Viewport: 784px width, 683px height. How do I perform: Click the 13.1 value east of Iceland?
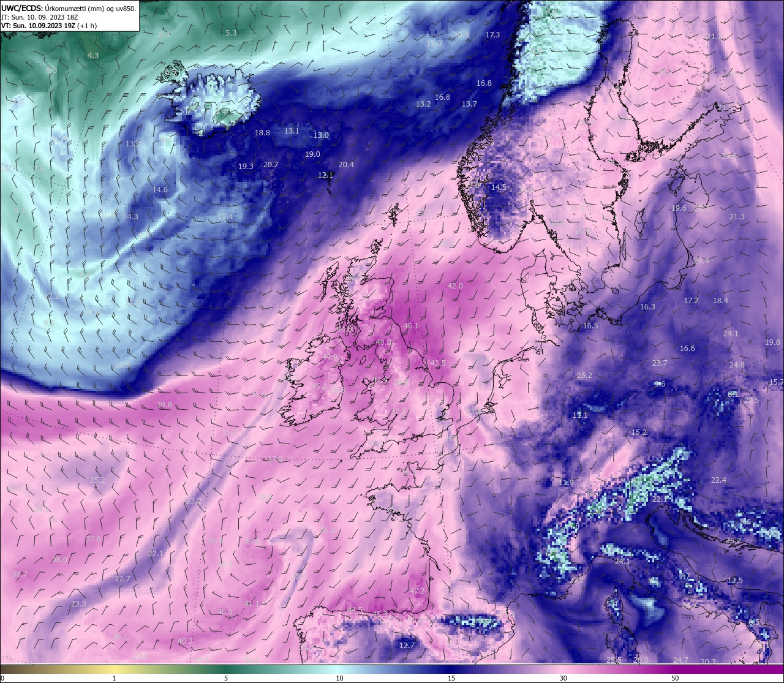pyautogui.click(x=292, y=131)
